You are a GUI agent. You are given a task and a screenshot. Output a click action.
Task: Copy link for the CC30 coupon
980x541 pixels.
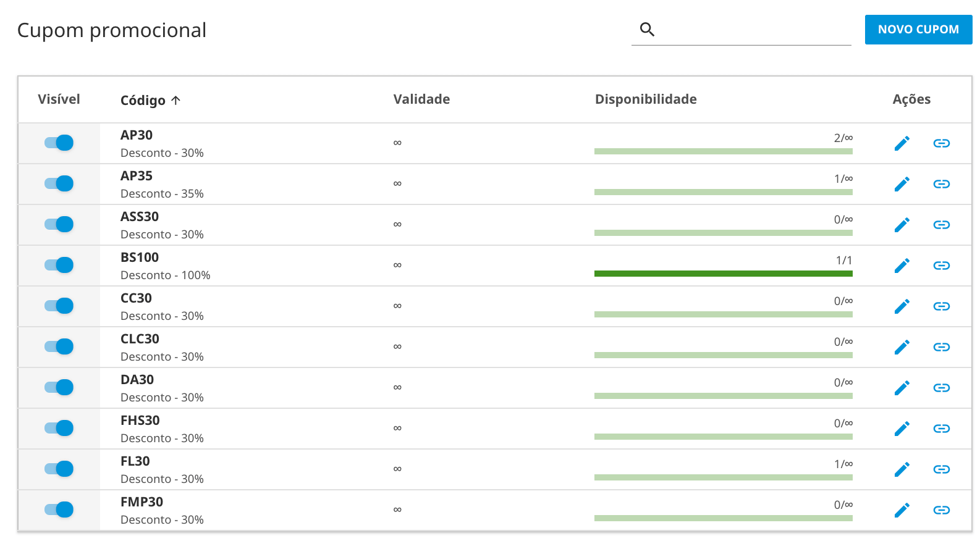pos(942,306)
